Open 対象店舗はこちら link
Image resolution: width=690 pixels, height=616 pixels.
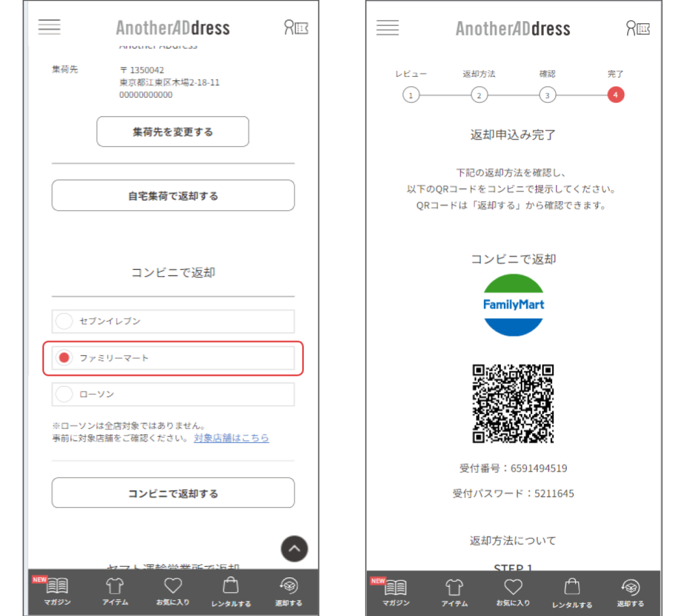coord(231,438)
